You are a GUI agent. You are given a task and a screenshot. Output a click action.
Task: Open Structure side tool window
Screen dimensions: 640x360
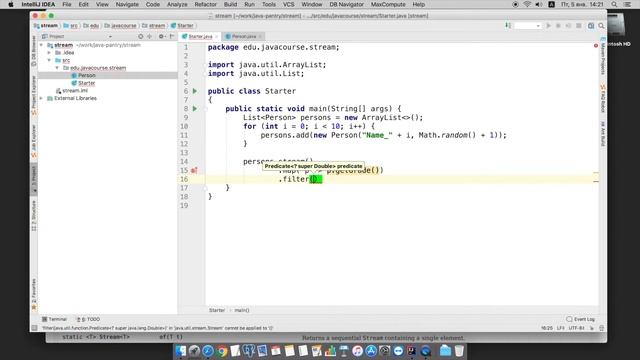[x=34, y=216]
